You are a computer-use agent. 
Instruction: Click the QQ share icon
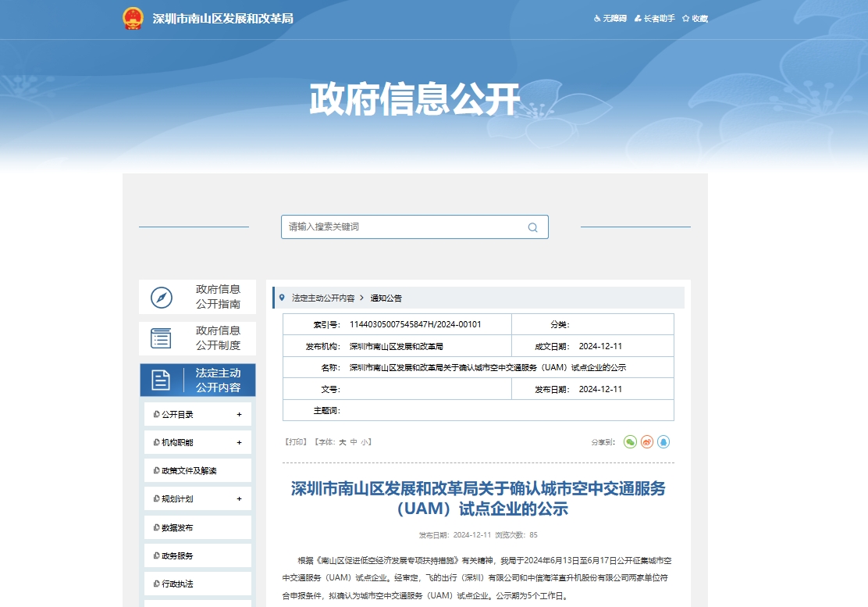pyautogui.click(x=663, y=442)
